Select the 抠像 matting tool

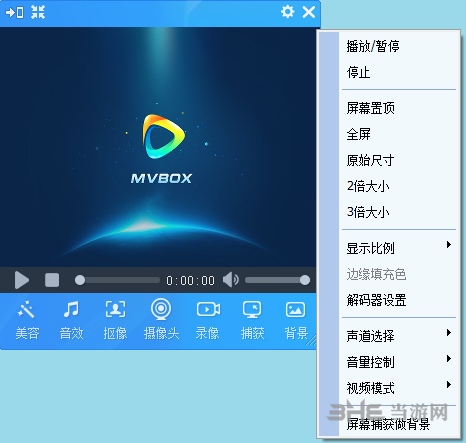pyautogui.click(x=115, y=320)
